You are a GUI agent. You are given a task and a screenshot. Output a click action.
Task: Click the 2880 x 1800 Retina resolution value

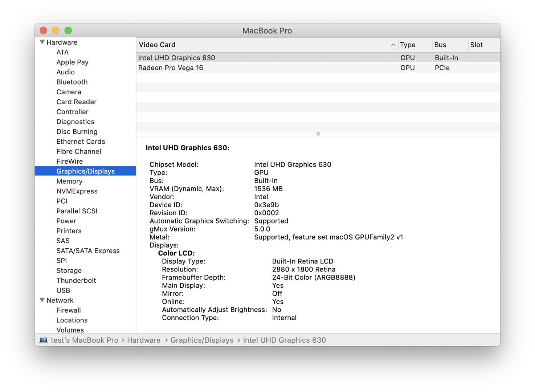(304, 269)
